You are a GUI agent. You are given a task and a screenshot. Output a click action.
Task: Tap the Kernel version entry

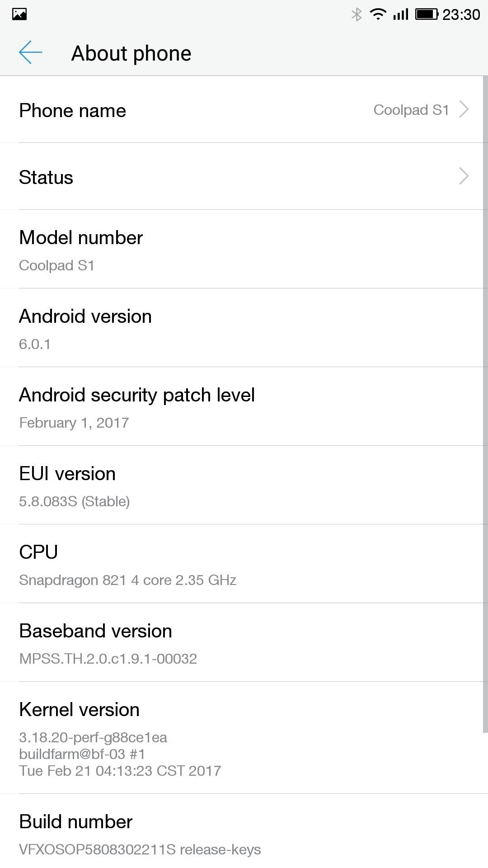click(244, 738)
